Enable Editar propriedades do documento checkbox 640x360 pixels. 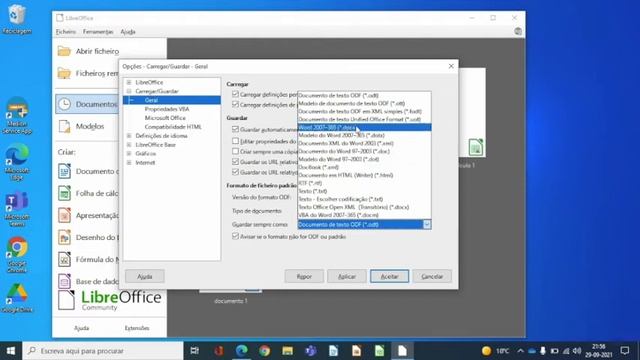[x=235, y=141]
